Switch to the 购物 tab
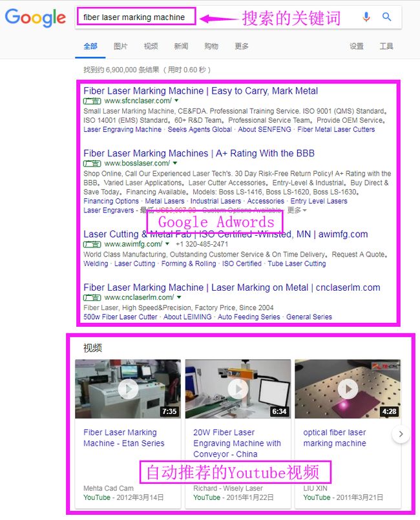This screenshot has width=420, height=520. click(211, 46)
